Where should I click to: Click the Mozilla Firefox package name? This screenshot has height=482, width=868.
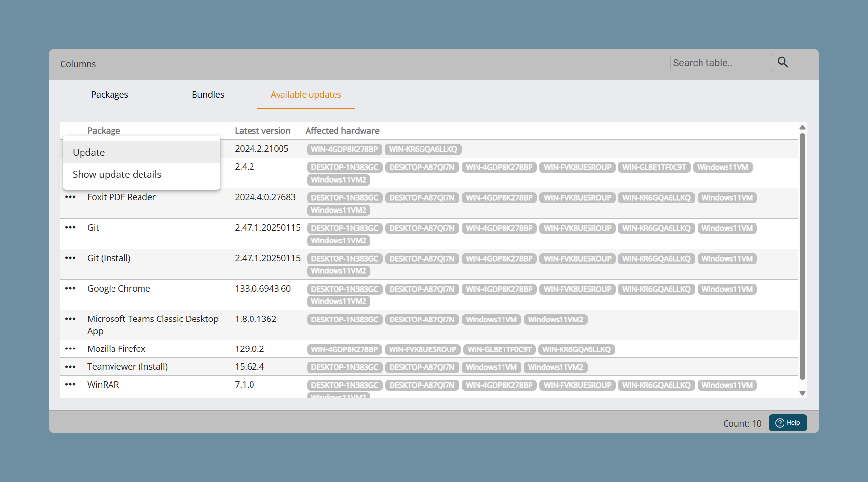pyautogui.click(x=116, y=349)
